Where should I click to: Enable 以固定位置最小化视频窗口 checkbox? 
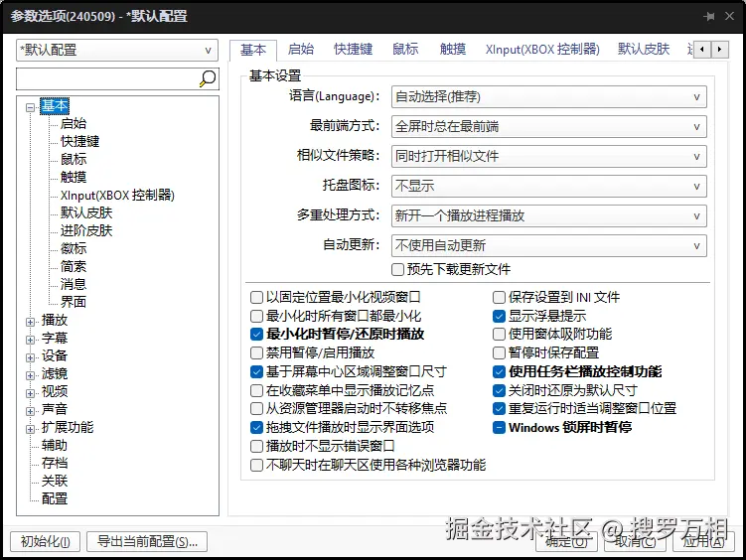point(256,298)
